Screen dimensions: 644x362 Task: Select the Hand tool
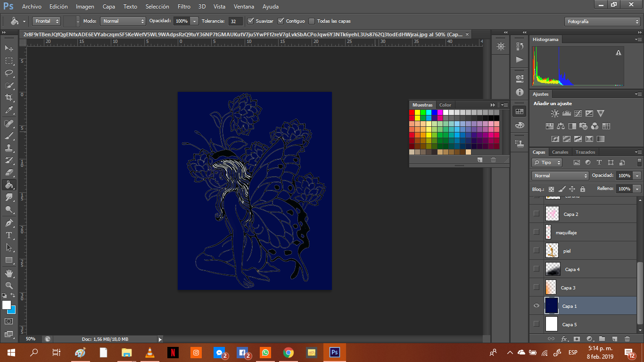click(x=9, y=273)
